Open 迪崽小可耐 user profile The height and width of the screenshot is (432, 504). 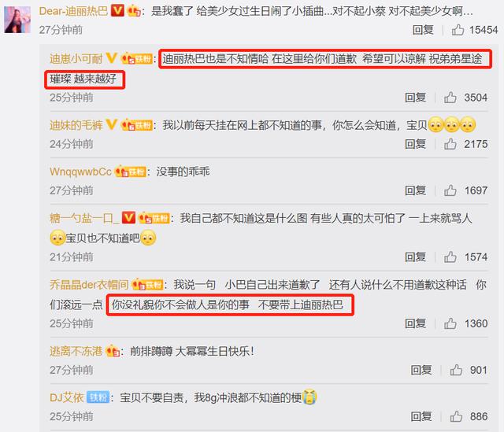pyautogui.click(x=76, y=59)
